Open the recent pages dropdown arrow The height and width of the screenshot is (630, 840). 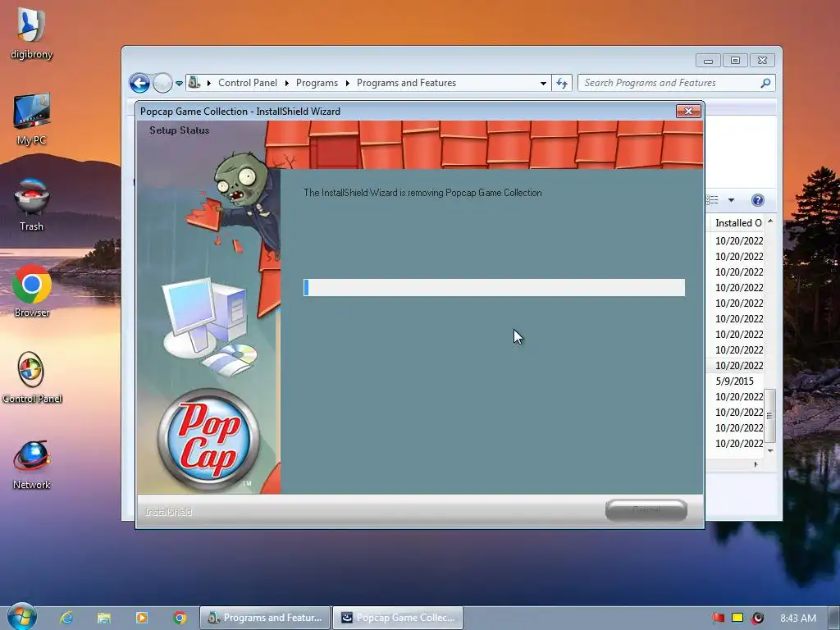(x=179, y=83)
